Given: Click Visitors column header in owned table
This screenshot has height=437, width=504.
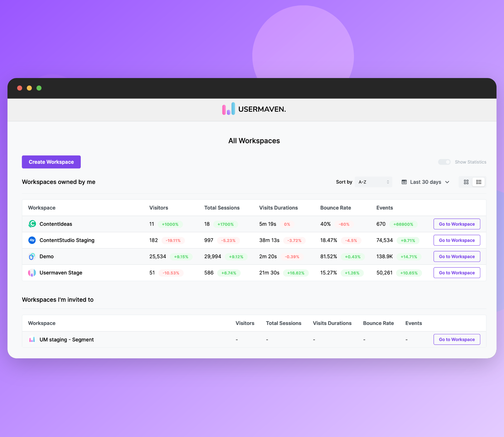Looking at the screenshot, I should (x=158, y=208).
